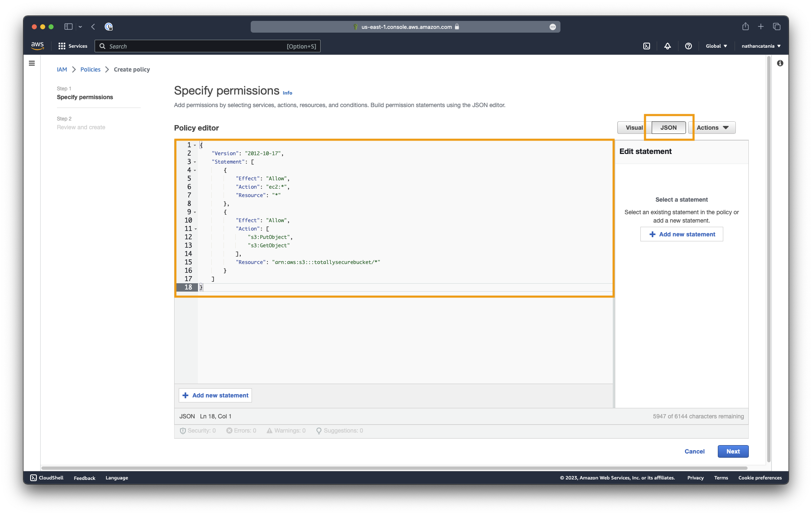Collapse the fold arrow on line 11

(x=195, y=229)
